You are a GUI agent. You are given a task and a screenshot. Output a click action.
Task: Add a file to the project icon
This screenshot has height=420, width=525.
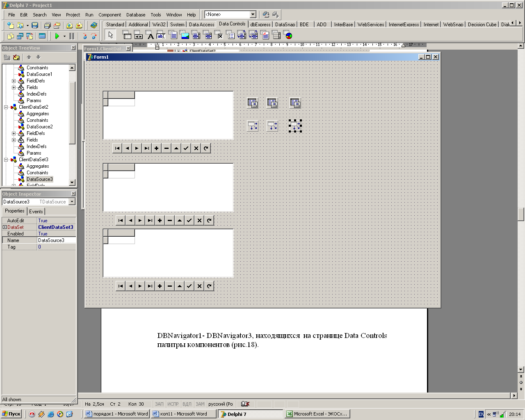69,25
